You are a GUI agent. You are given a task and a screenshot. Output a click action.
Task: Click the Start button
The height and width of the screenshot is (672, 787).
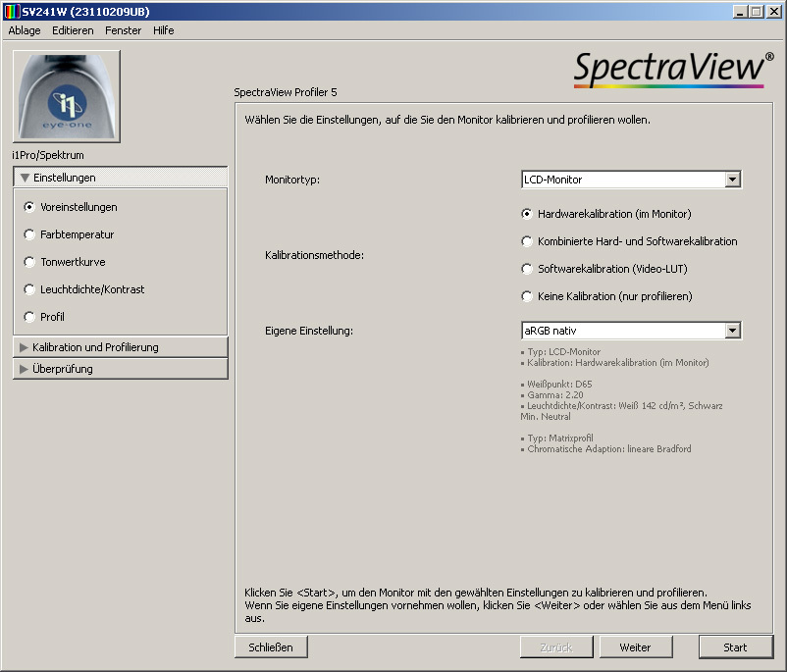[x=736, y=647]
